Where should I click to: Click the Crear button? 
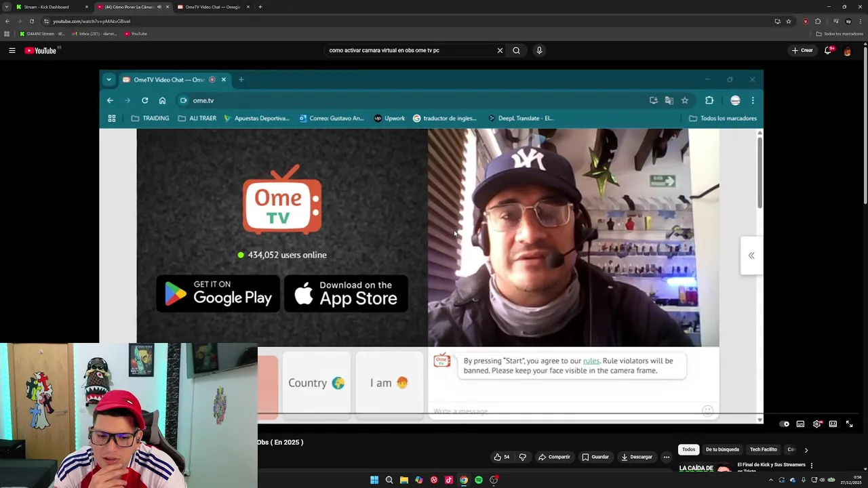click(802, 50)
